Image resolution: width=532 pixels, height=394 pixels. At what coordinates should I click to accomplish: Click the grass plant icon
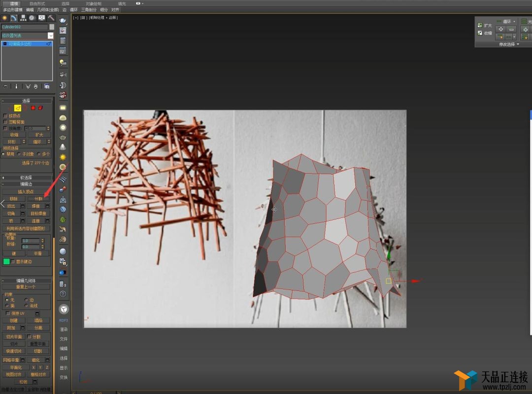coord(63,220)
